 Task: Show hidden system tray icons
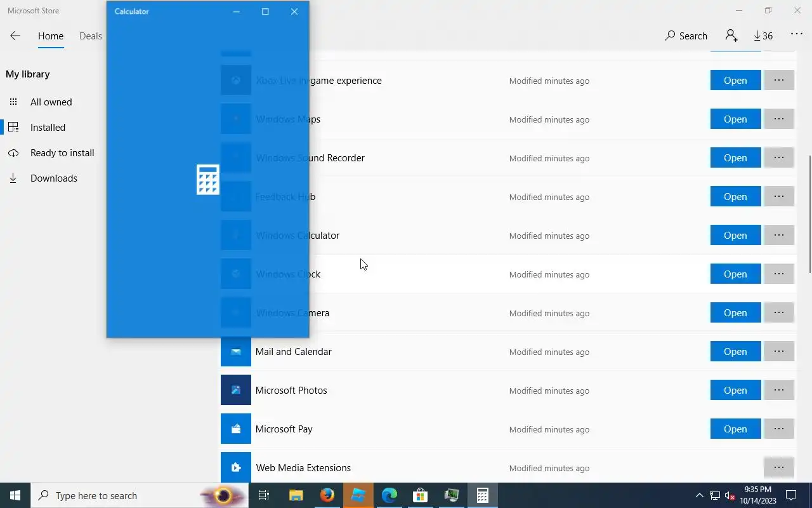point(700,495)
